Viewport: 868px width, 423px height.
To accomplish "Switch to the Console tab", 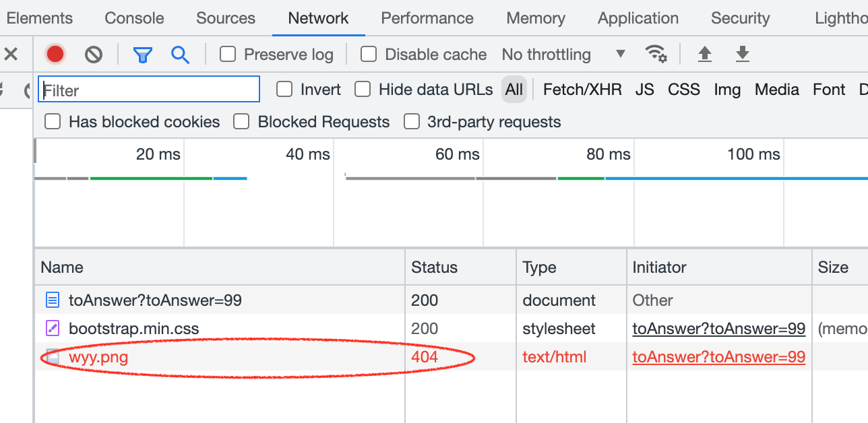I will pyautogui.click(x=134, y=18).
